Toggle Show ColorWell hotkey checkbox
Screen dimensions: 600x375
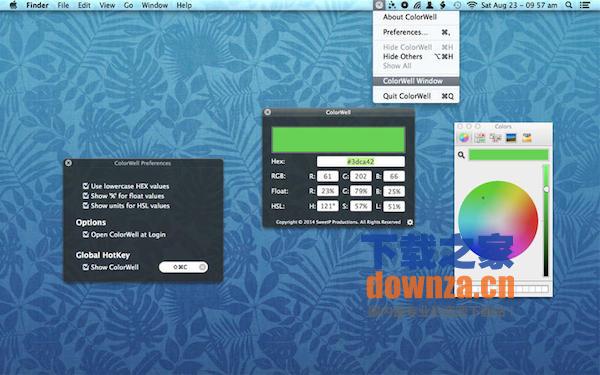pos(86,267)
